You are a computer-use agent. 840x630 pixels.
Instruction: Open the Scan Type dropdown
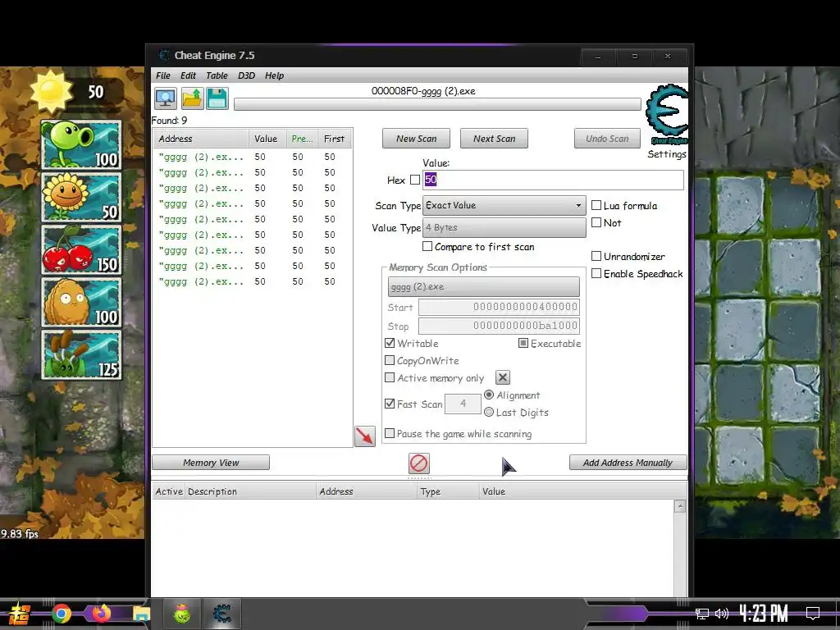(x=504, y=205)
